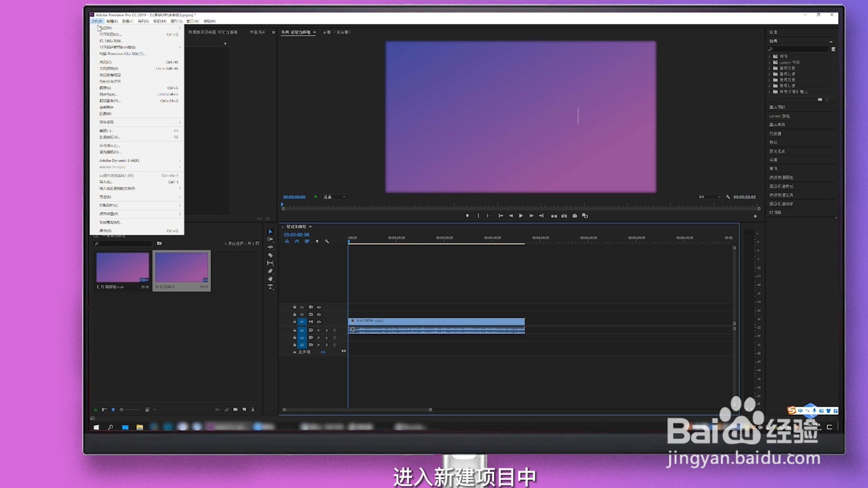Viewport: 868px width, 488px height.
Task: Switch Project panel to icon view
Action: click(113, 409)
